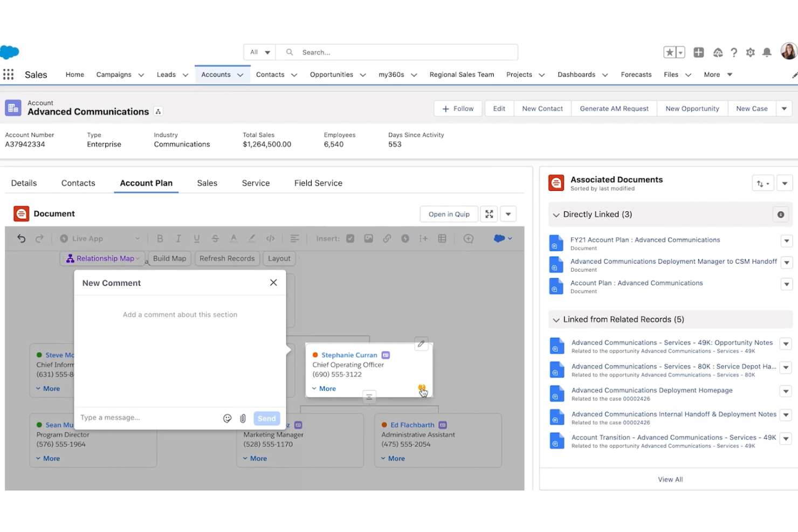The width and height of the screenshot is (798, 532).
Task: Open the App Launcher grid
Action: tap(8, 74)
